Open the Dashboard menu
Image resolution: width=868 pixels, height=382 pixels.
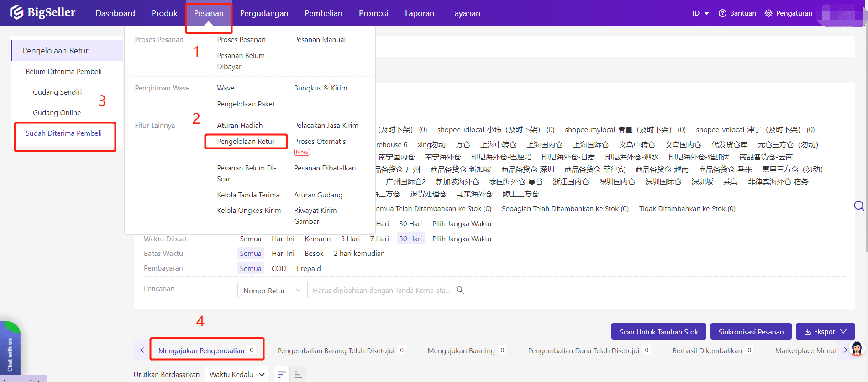(115, 13)
